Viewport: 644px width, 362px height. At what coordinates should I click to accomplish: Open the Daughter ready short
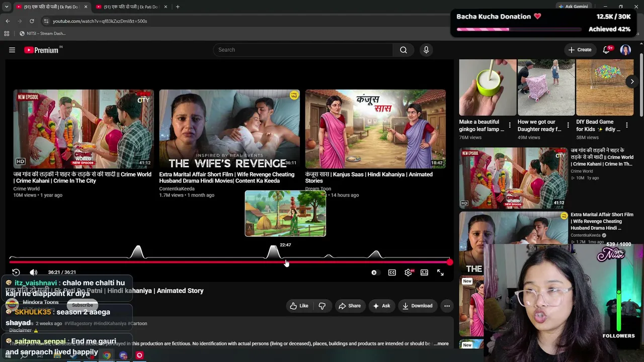point(546,87)
